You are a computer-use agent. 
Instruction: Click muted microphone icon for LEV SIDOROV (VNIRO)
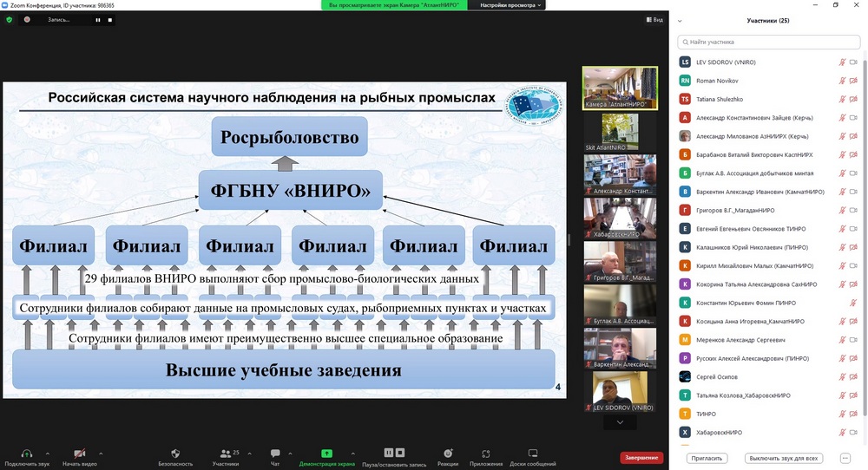click(x=842, y=62)
